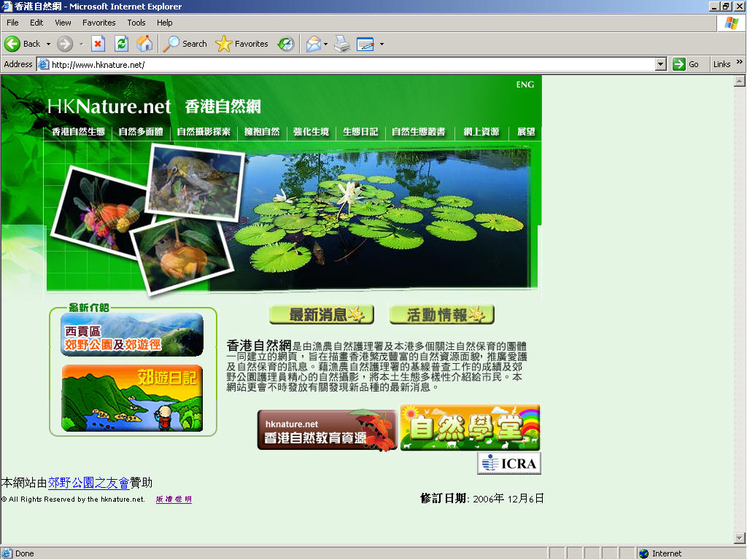Follow the 郊野公園之友會 sponsor link

(88, 483)
